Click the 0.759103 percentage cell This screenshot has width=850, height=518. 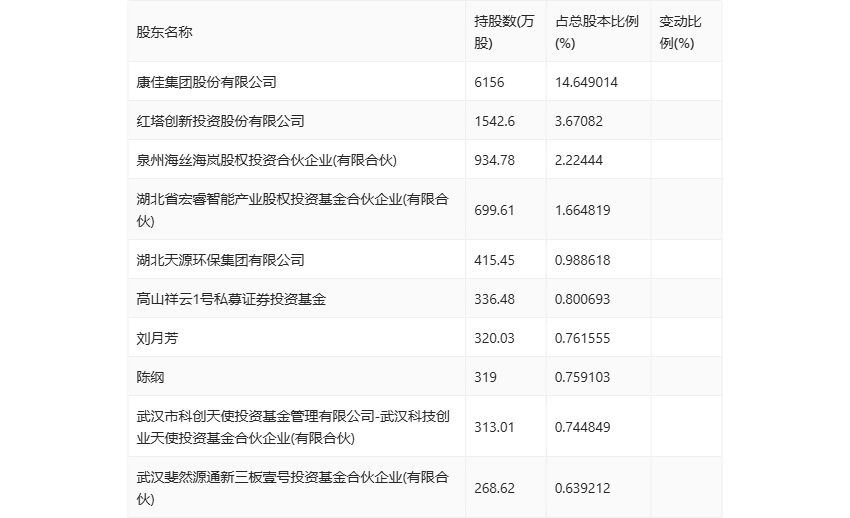point(582,377)
